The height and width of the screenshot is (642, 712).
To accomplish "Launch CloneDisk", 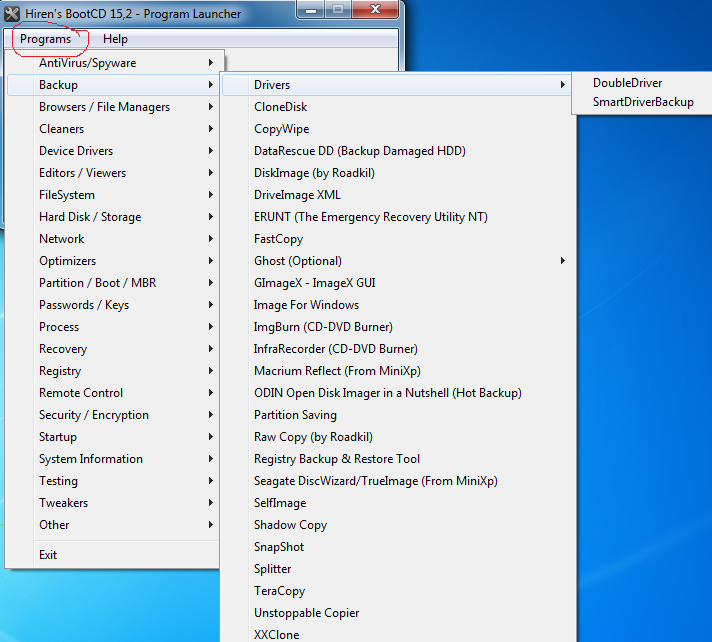I will tap(397, 107).
